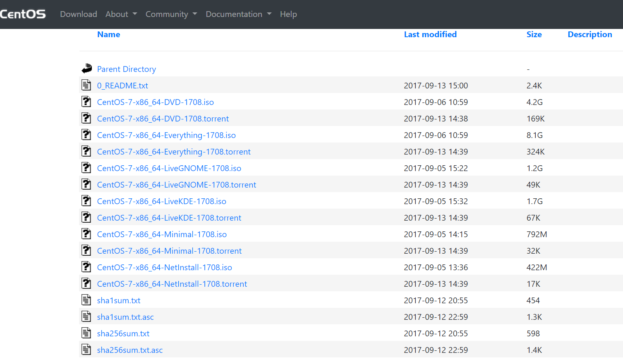Open the sha1sum.txt.asc link
Screen dimensions: 623x364
coord(125,317)
